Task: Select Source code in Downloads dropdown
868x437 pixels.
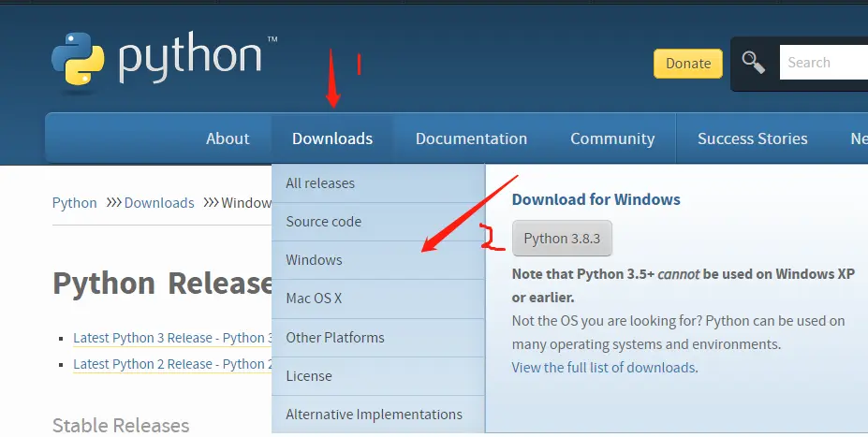Action: click(x=378, y=222)
